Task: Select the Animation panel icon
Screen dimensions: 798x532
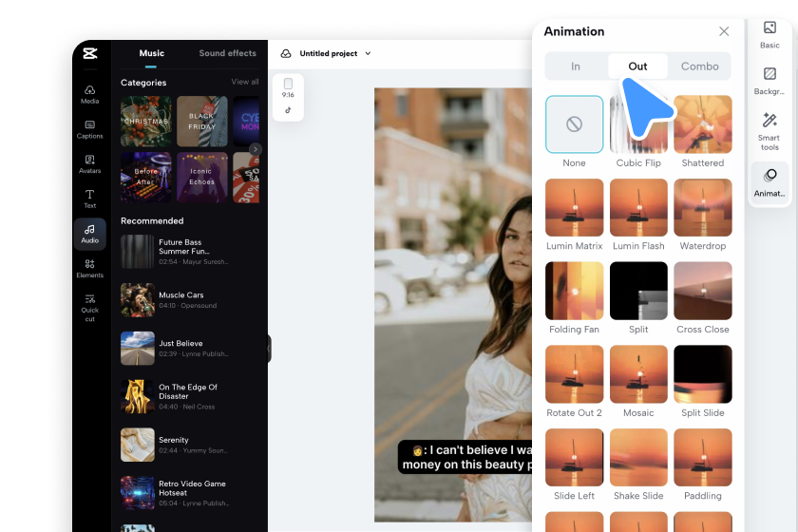Action: click(769, 183)
